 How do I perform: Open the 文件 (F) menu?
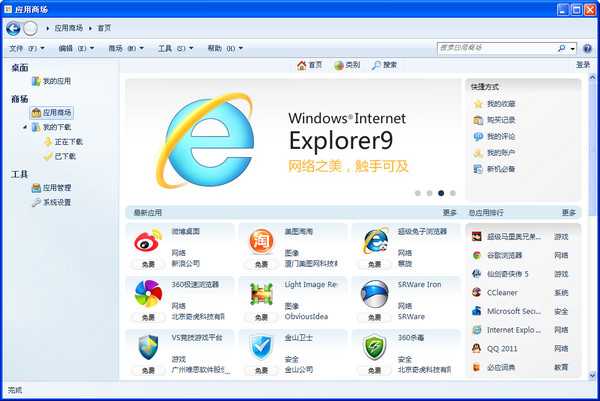27,48
